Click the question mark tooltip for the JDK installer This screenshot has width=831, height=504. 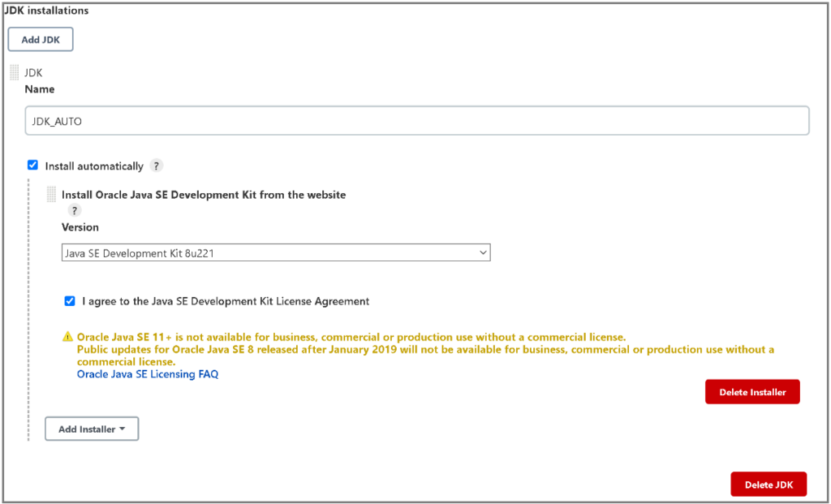74,210
